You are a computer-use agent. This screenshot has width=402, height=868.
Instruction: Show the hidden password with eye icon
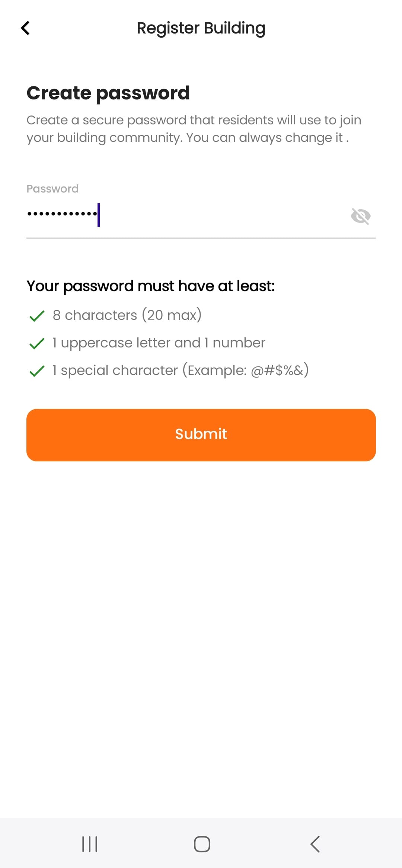point(360,216)
